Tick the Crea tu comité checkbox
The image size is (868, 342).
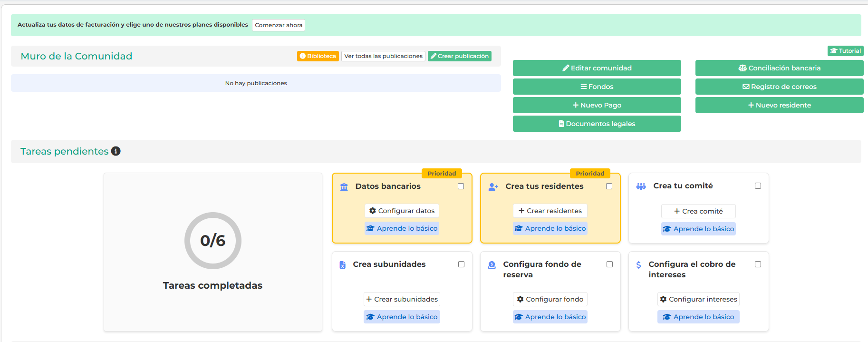tap(758, 186)
